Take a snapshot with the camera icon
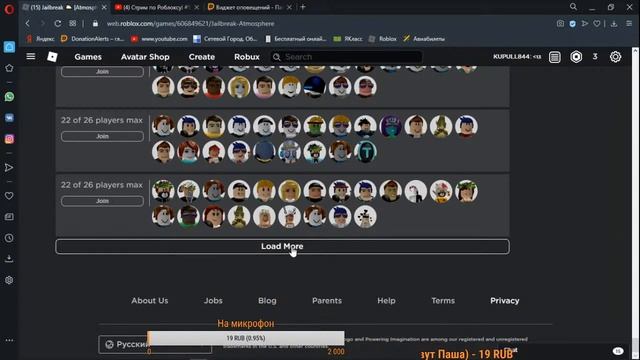Viewport: 640px width, 360px height. tap(560, 24)
